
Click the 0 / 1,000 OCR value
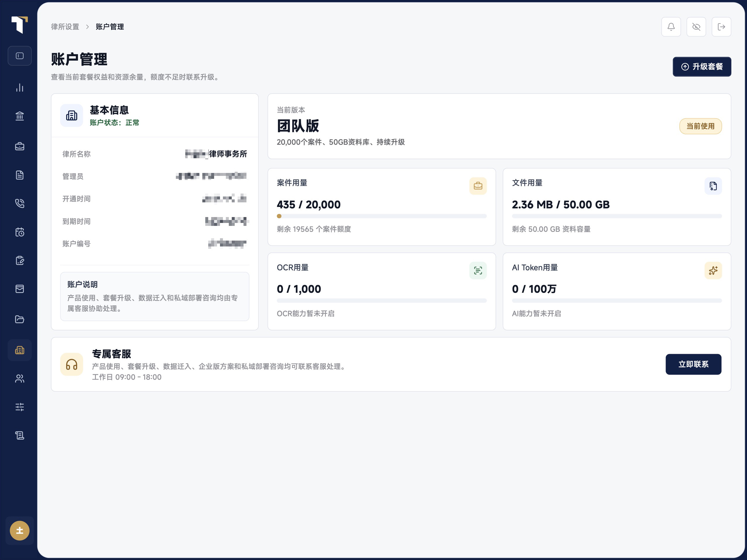pyautogui.click(x=299, y=289)
